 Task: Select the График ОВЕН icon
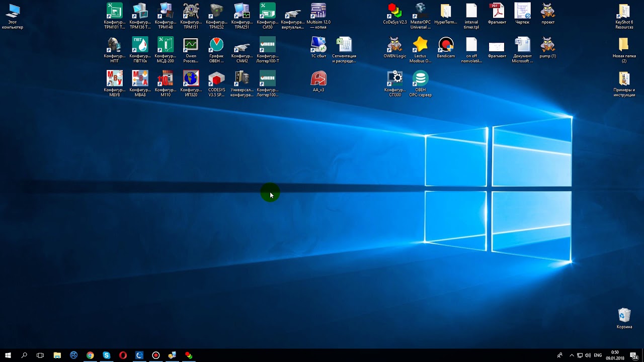point(216,50)
